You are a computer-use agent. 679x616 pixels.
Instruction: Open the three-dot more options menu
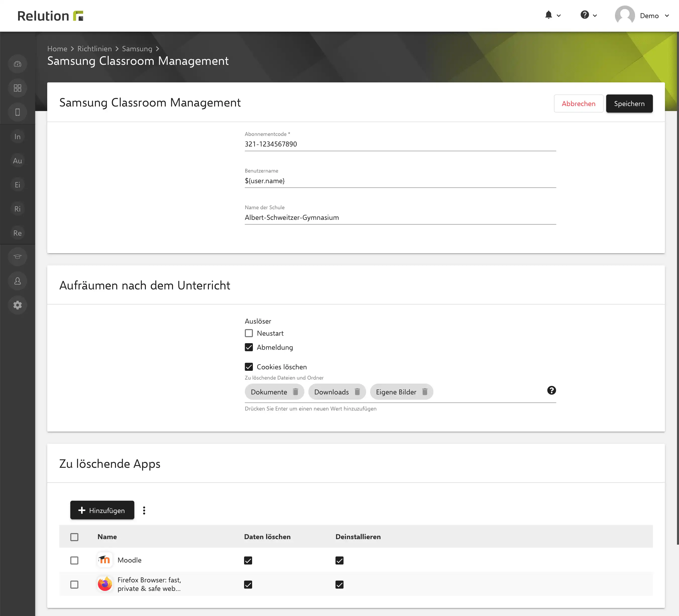click(x=144, y=510)
